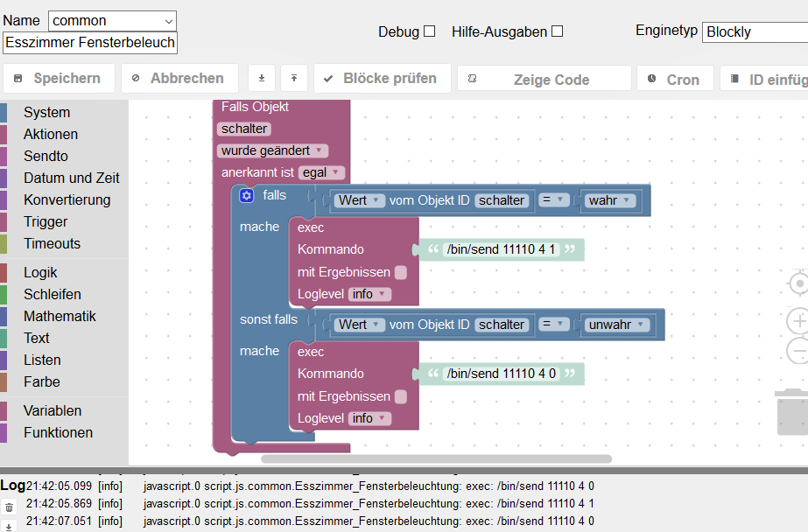Center the workspace with the crosshair icon

[798, 284]
